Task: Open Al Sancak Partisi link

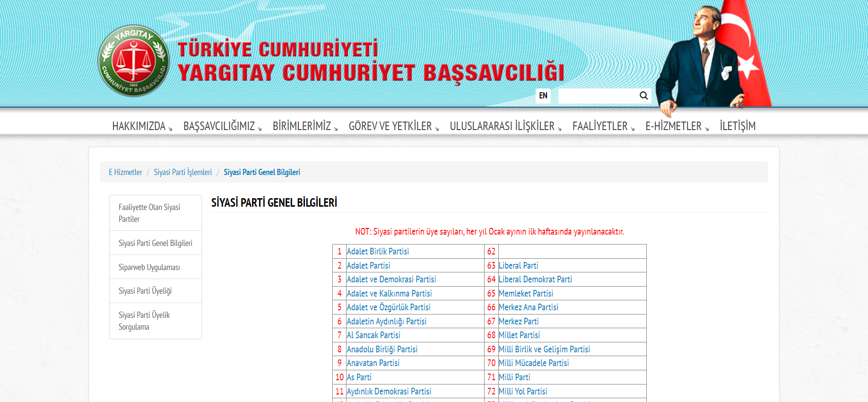Action: pos(373,335)
